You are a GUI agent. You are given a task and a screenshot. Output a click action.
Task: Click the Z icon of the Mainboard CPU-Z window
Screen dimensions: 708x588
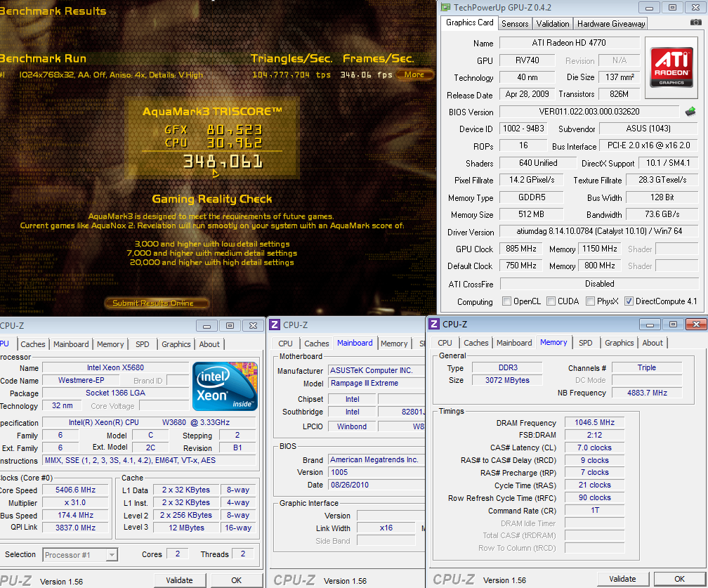click(x=275, y=325)
